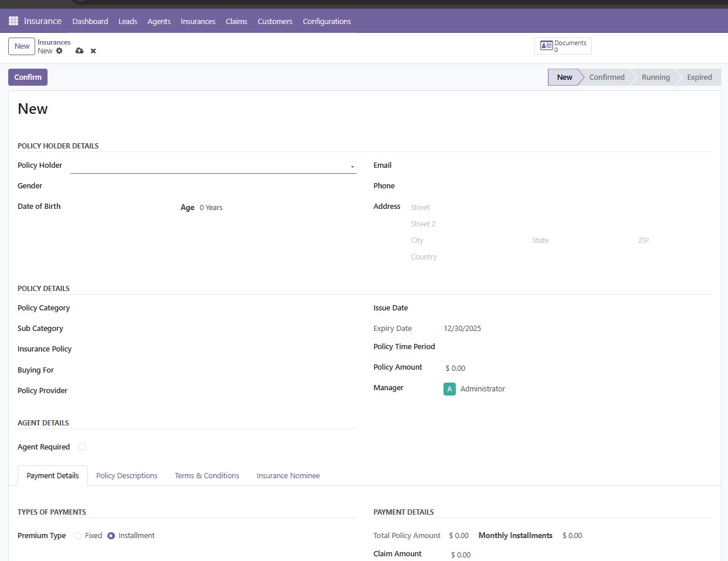The width and height of the screenshot is (728, 561).
Task: Select the Confirmed status stage
Action: pos(607,77)
